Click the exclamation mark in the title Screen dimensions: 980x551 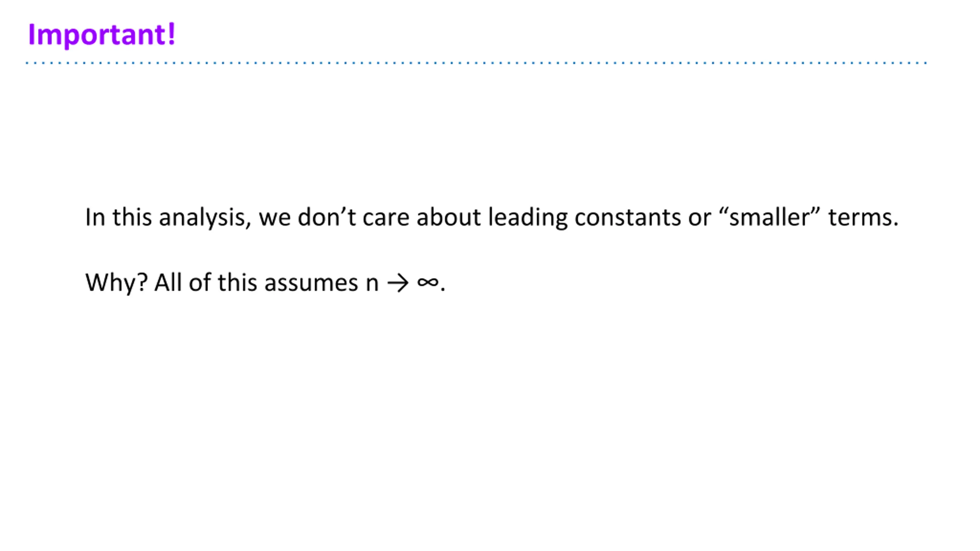coord(171,33)
